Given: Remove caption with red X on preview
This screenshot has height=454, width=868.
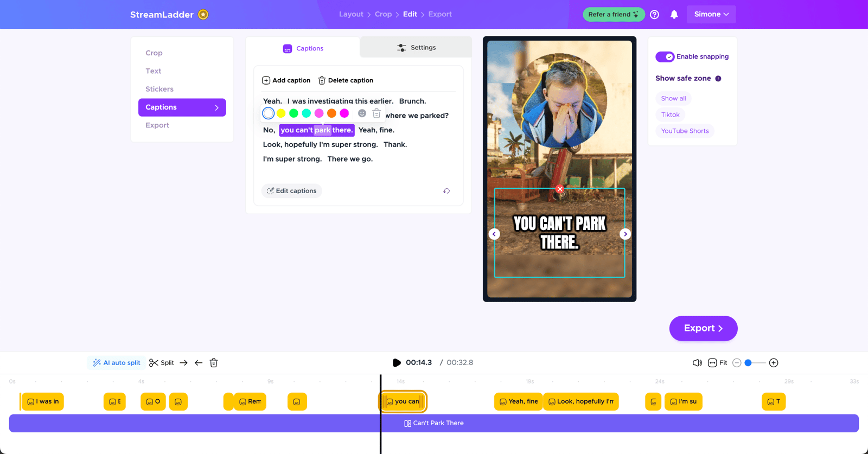Looking at the screenshot, I should click(560, 189).
